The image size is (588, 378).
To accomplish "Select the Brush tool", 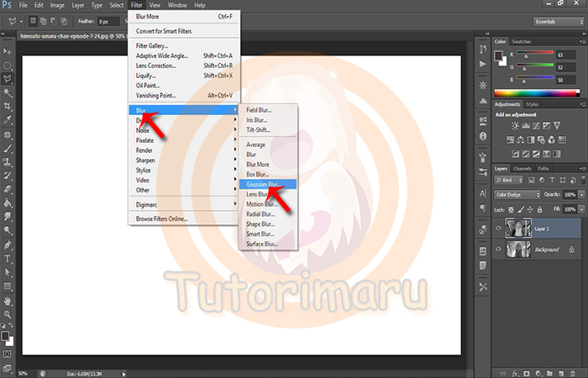I will point(7,149).
